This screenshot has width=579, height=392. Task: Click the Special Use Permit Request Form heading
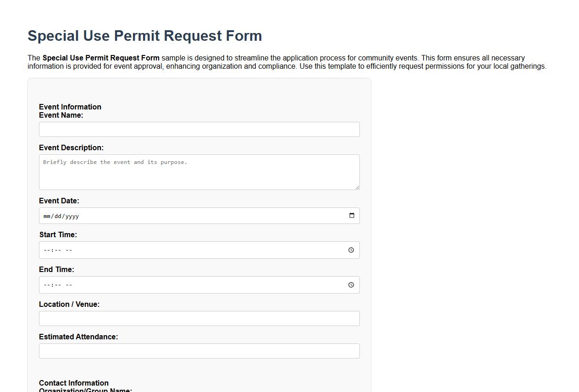point(145,36)
